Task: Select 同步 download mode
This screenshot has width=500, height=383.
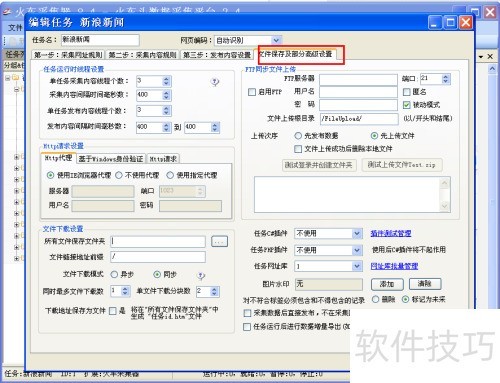Action: pos(157,274)
